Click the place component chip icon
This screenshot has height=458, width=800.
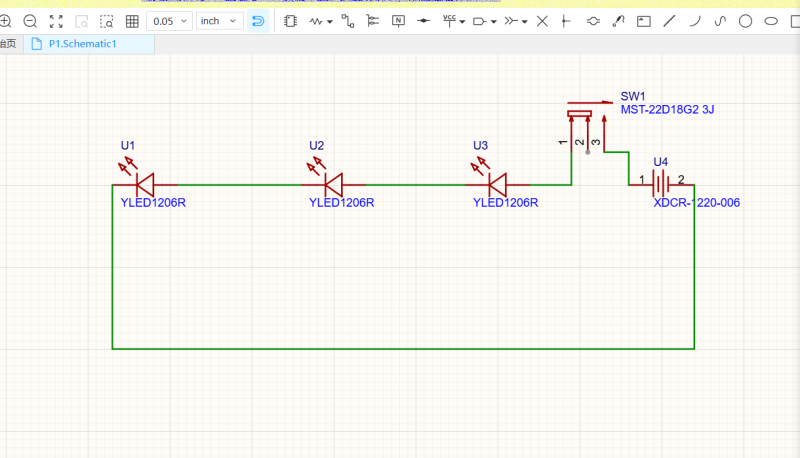[x=291, y=21]
